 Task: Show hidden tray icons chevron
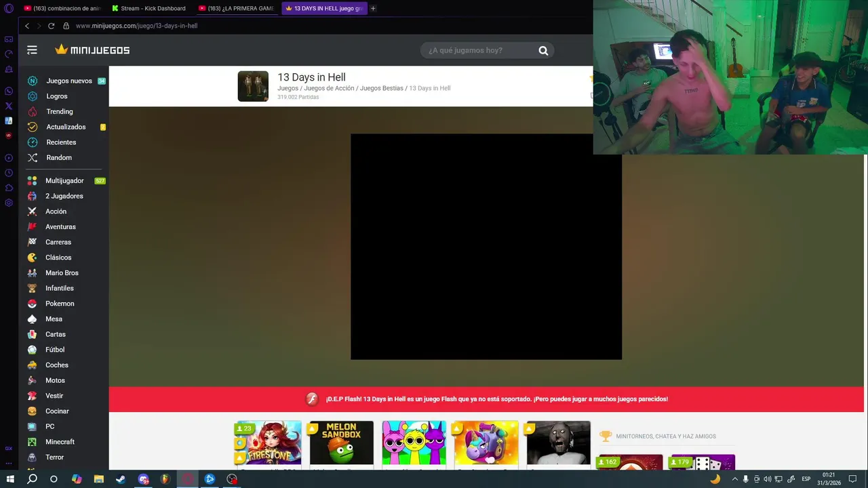734,479
